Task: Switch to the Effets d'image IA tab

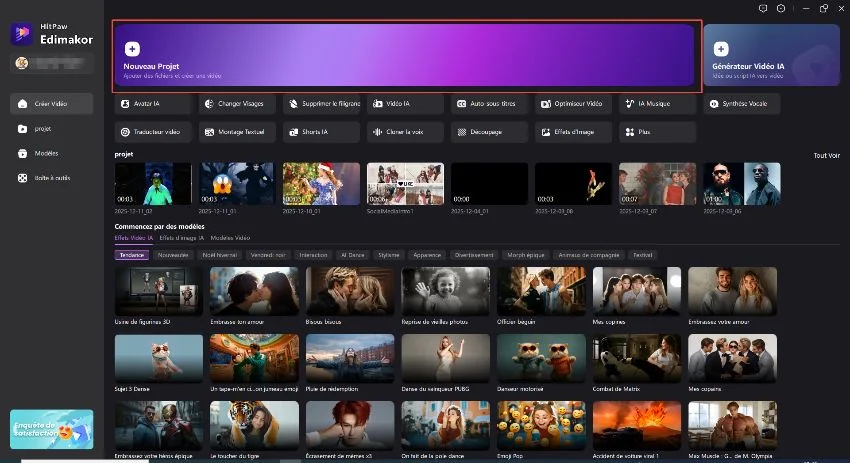Action: [181, 238]
